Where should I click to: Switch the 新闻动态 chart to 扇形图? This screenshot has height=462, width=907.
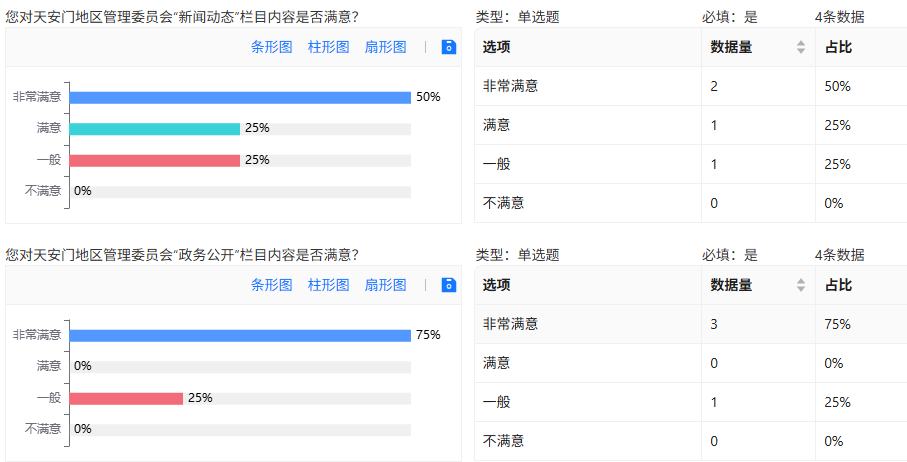pyautogui.click(x=385, y=47)
